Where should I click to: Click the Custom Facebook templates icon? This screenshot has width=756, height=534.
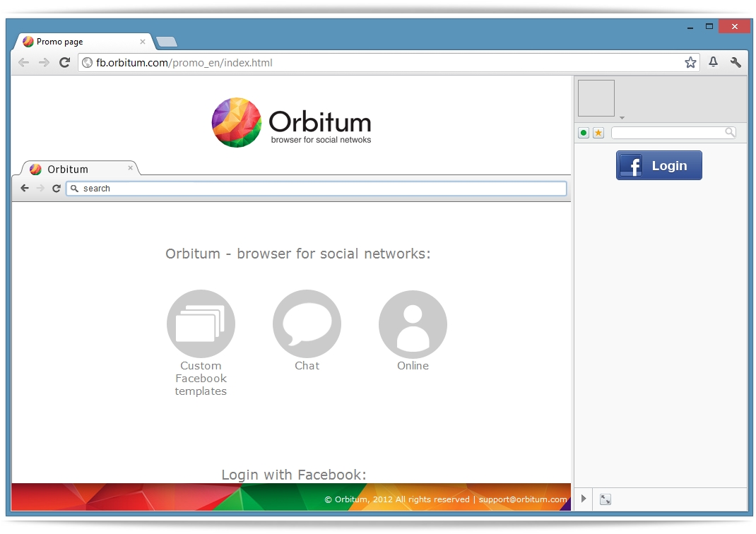click(201, 324)
